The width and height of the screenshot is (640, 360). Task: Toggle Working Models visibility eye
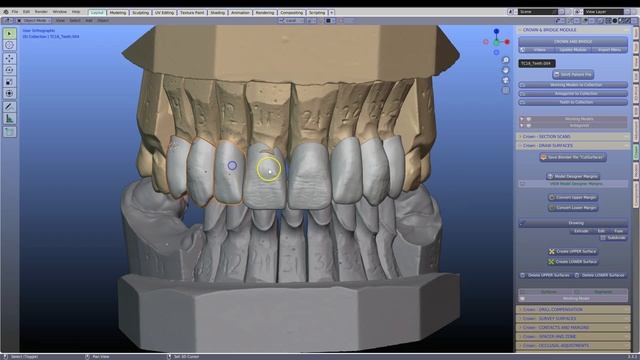coord(529,119)
